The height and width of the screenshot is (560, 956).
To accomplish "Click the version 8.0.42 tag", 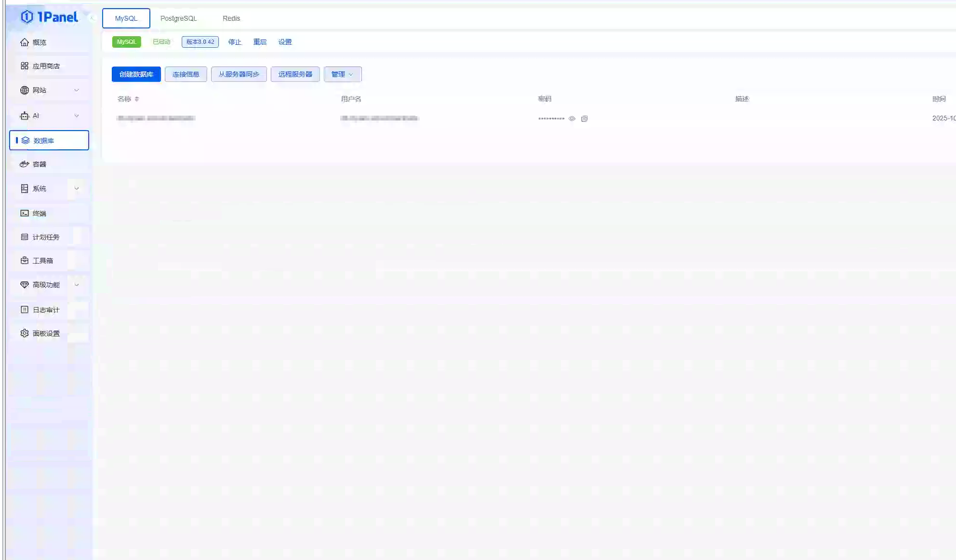I will 200,42.
